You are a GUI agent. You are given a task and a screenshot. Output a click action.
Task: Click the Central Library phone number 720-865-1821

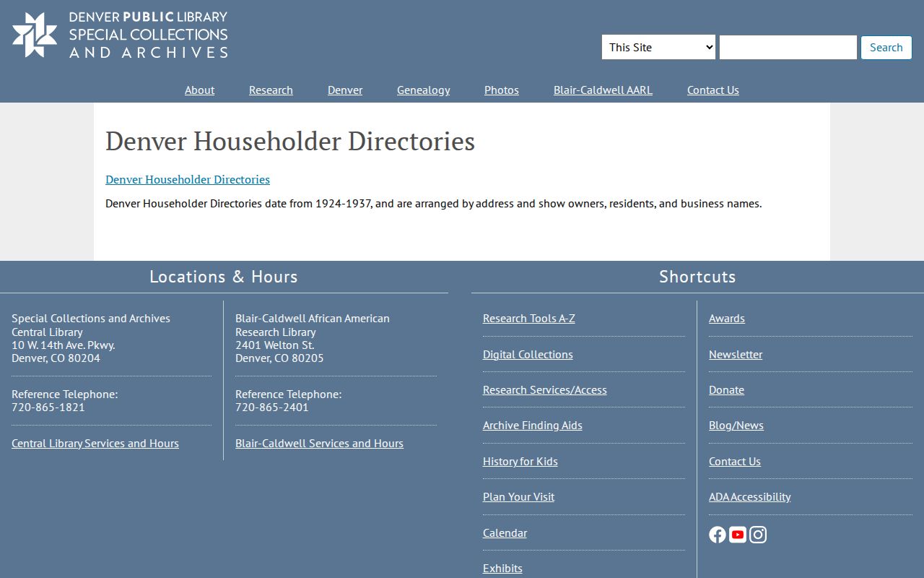click(48, 407)
